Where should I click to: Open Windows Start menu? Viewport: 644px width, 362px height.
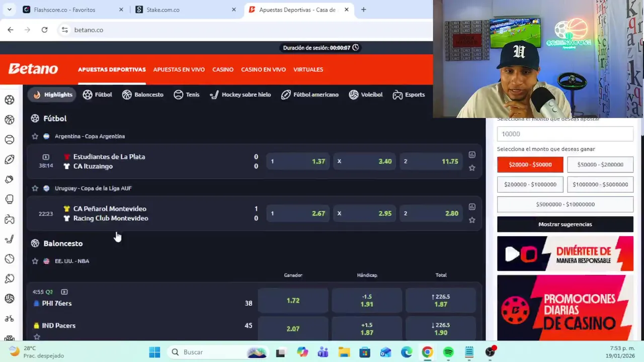(154, 352)
